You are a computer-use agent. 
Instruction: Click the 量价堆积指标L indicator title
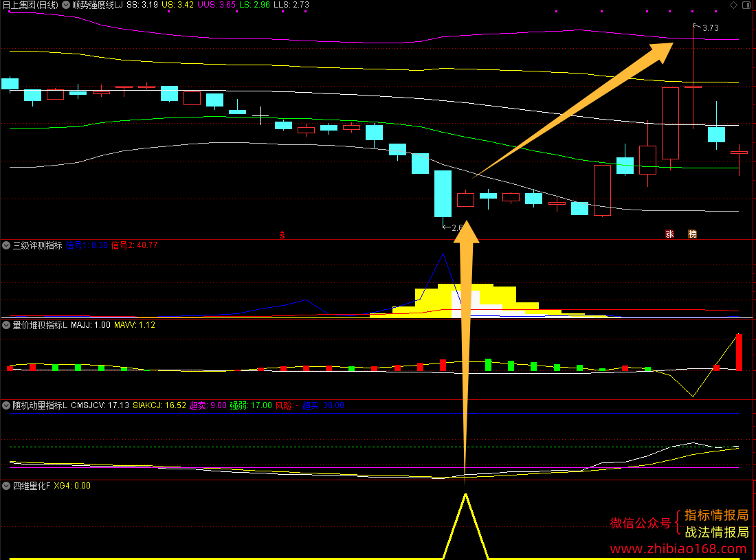[x=40, y=325]
